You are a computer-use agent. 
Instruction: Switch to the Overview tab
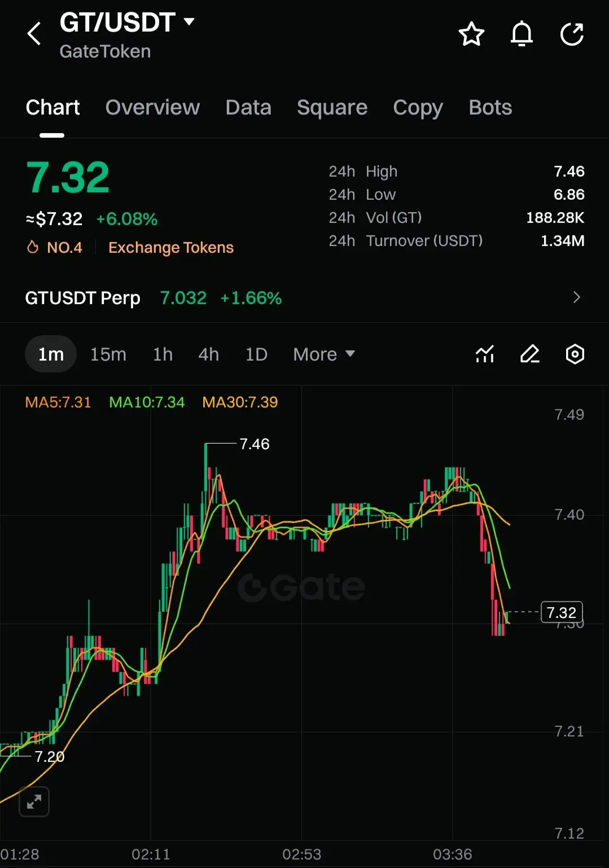coord(152,107)
